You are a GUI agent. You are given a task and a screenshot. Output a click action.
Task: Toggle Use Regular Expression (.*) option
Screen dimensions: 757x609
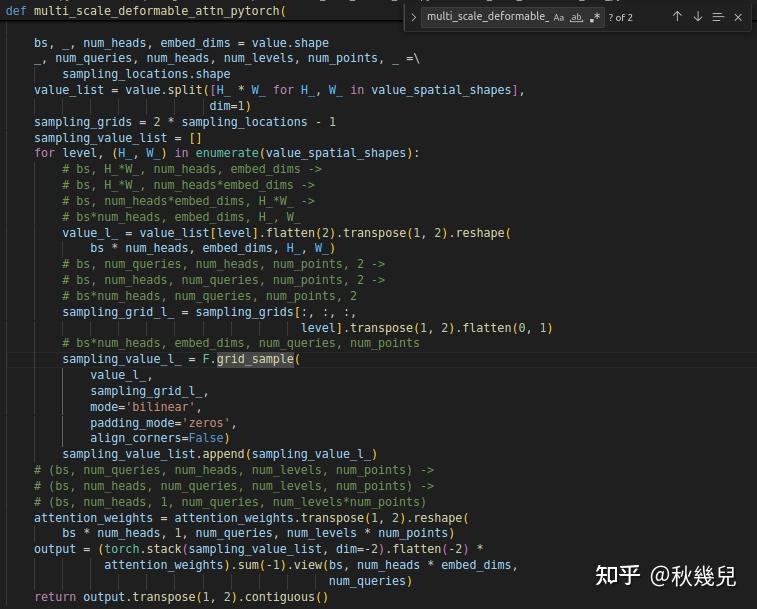click(x=595, y=17)
